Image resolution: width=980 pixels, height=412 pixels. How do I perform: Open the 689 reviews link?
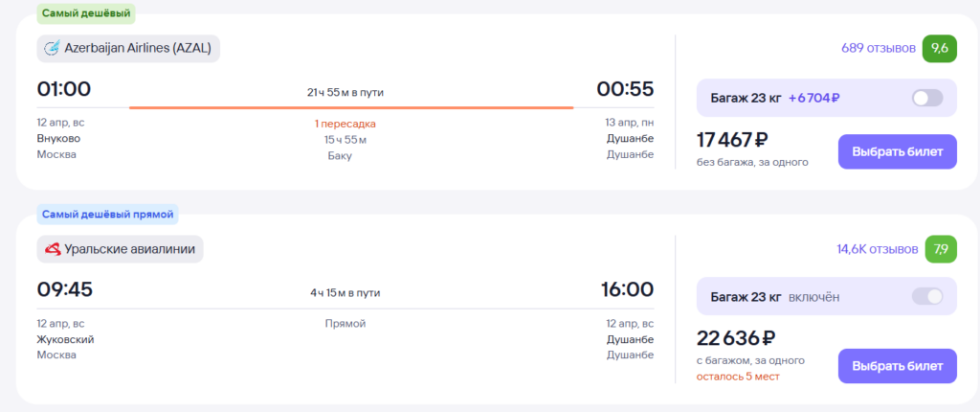coord(879,48)
